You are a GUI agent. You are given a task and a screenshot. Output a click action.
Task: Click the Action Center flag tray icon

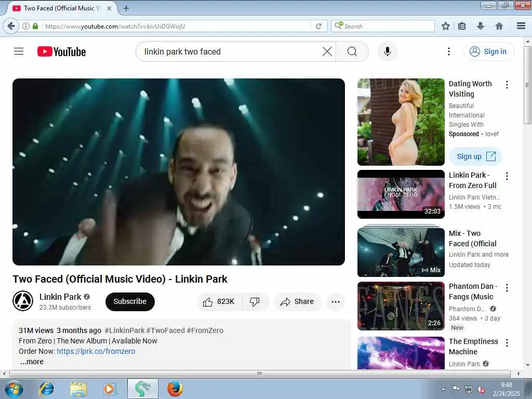point(456,389)
